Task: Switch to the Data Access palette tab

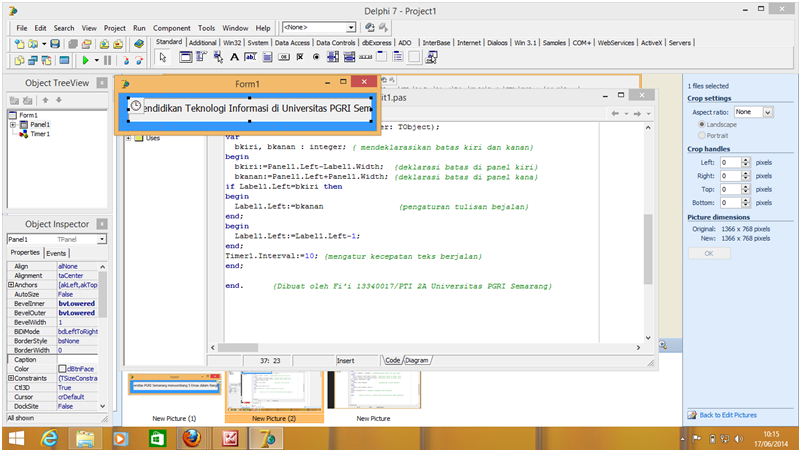Action: pos(292,43)
